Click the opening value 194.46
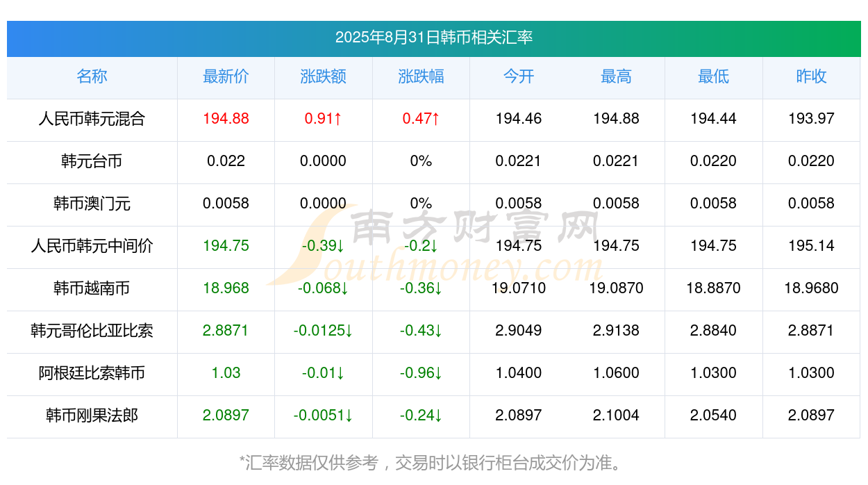 pyautogui.click(x=519, y=119)
